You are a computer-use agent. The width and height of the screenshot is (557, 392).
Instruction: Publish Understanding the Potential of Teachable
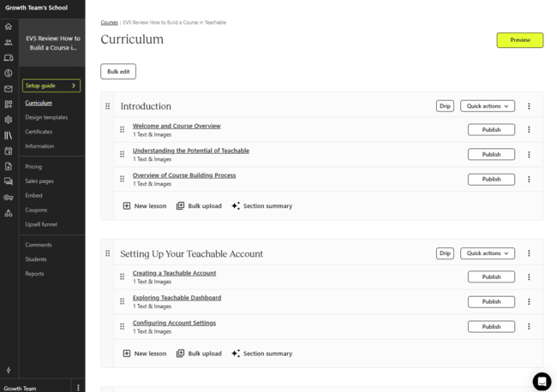click(491, 154)
